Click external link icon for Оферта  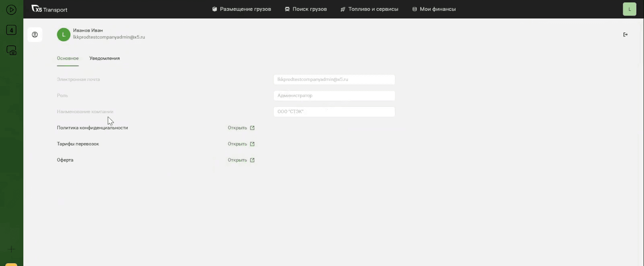tap(252, 160)
